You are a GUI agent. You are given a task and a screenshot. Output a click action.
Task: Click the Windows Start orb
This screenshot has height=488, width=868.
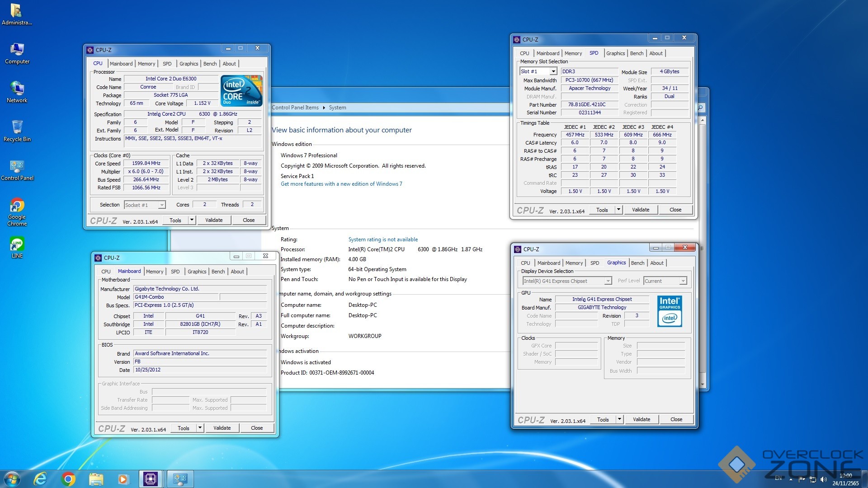[x=12, y=479]
